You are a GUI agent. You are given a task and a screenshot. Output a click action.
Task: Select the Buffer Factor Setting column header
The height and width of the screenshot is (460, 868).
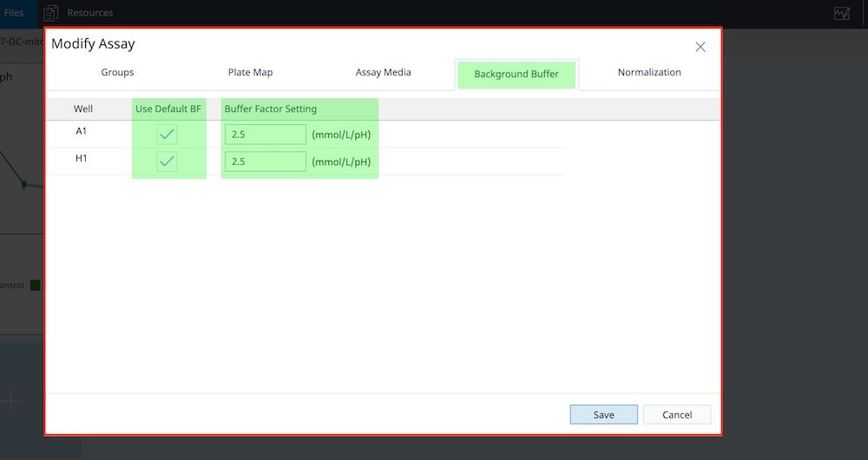pos(271,109)
